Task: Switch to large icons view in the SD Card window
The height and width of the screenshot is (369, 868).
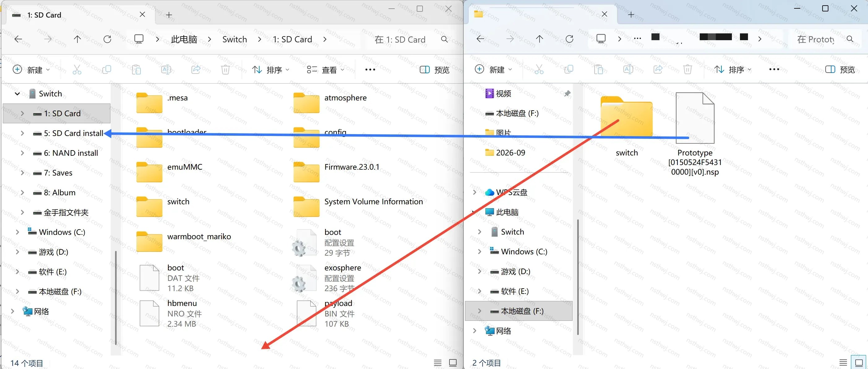Action: pyautogui.click(x=453, y=363)
